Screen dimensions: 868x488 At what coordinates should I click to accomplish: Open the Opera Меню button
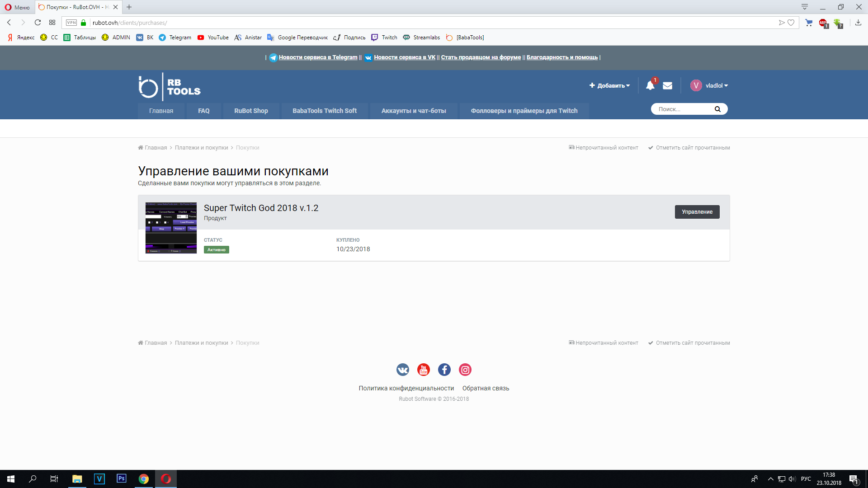click(17, 7)
